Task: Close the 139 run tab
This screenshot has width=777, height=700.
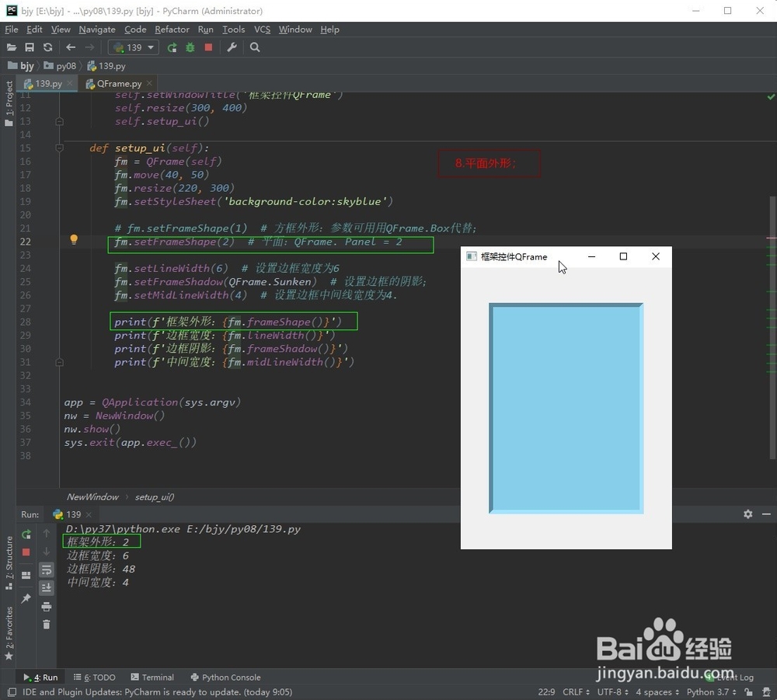Action: [89, 515]
